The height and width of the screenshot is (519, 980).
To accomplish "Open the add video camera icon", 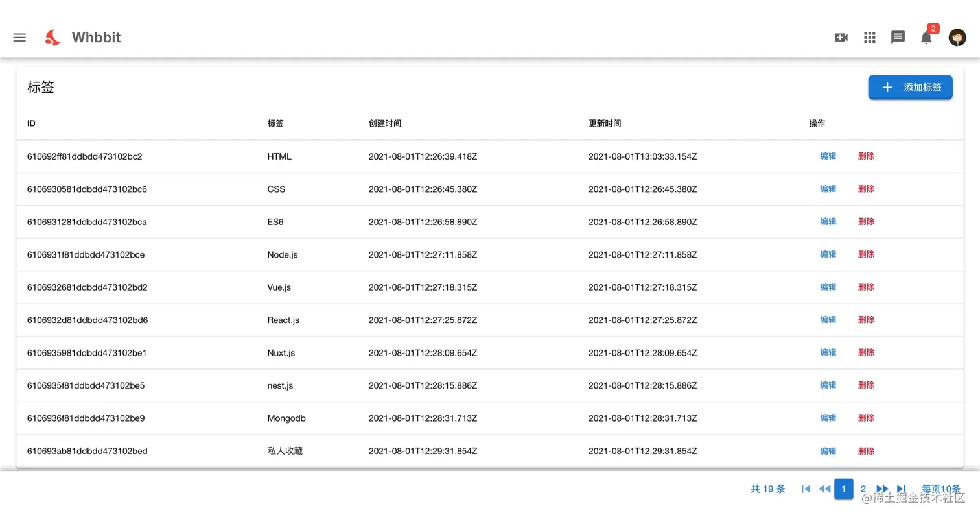I will pos(841,37).
